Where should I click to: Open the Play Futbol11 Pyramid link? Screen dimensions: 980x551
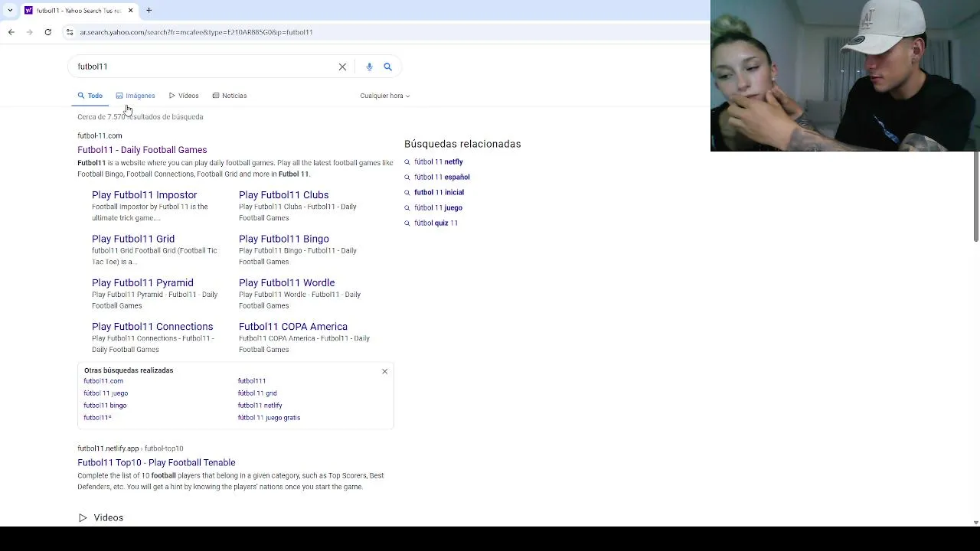(142, 282)
